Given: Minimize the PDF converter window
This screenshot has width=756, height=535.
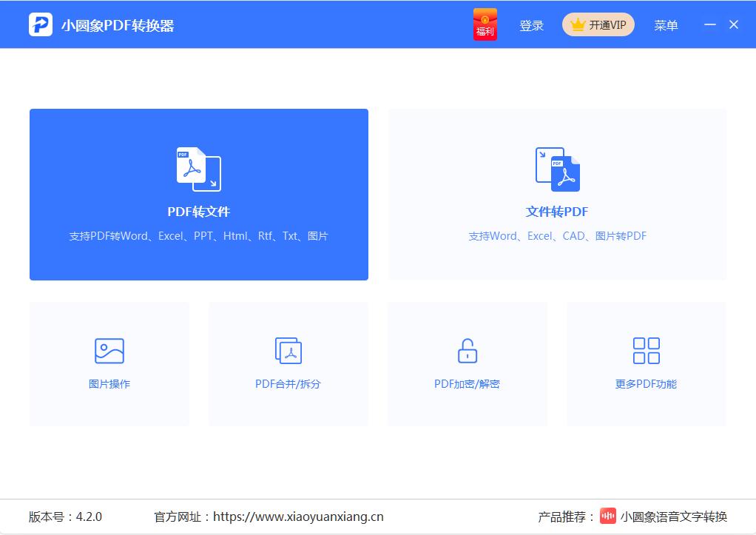Looking at the screenshot, I should [x=709, y=24].
